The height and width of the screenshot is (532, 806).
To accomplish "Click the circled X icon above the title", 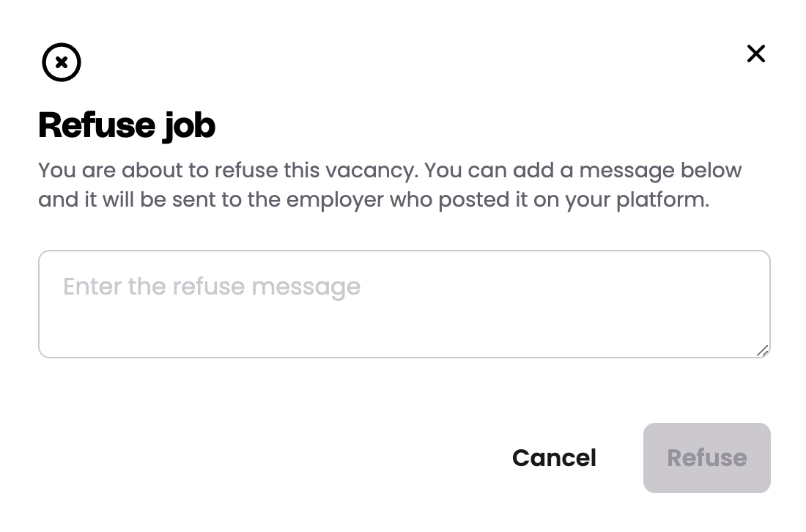I will click(x=62, y=62).
